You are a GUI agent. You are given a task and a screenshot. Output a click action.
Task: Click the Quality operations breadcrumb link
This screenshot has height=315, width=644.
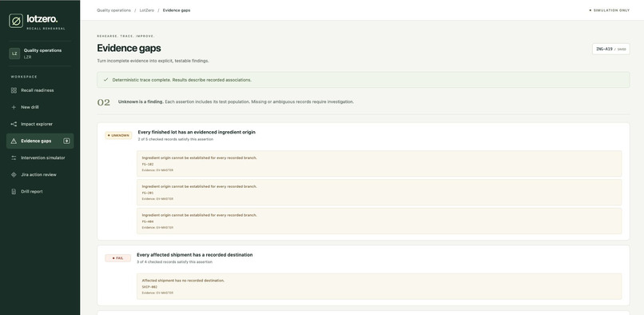coord(113,10)
